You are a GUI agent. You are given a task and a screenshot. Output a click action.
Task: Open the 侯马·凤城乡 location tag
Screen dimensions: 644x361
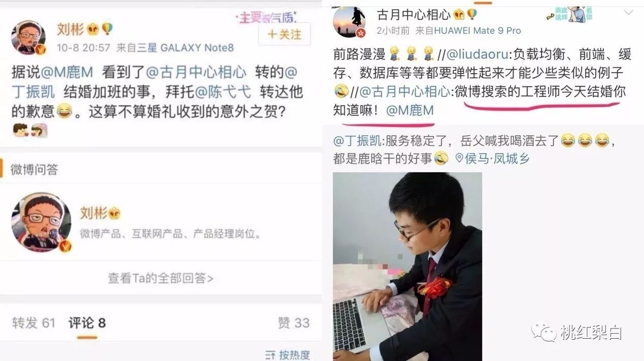(x=492, y=158)
